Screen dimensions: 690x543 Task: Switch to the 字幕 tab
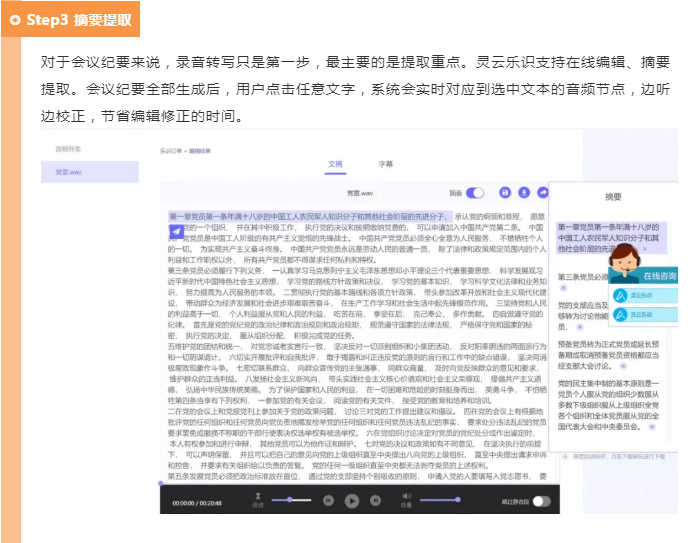tap(385, 162)
